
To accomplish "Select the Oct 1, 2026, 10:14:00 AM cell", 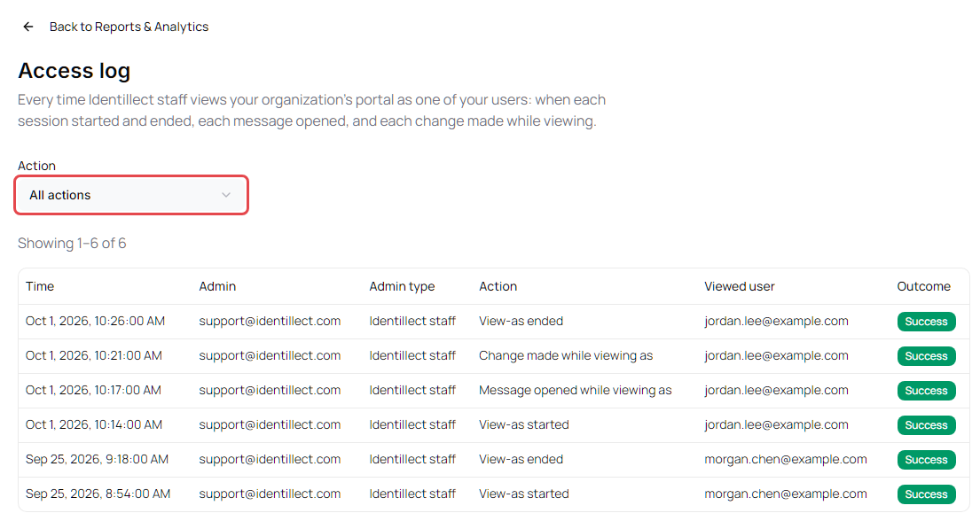I will tap(94, 424).
